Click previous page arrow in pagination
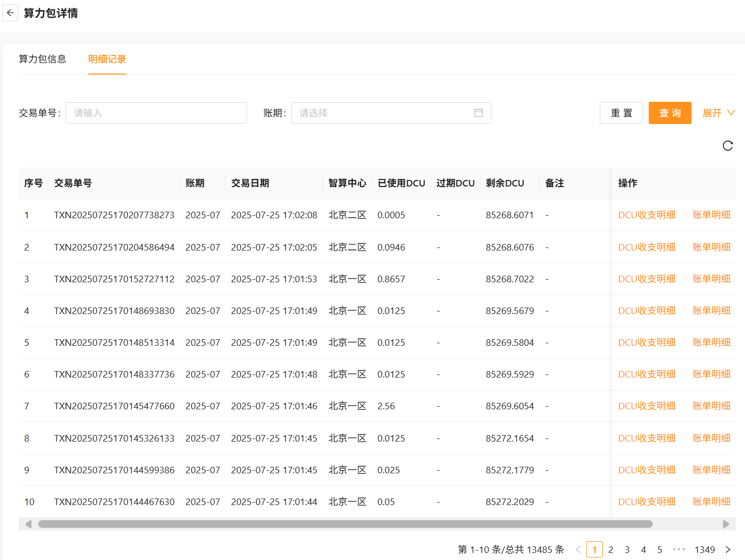This screenshot has width=745, height=560. pyautogui.click(x=578, y=549)
